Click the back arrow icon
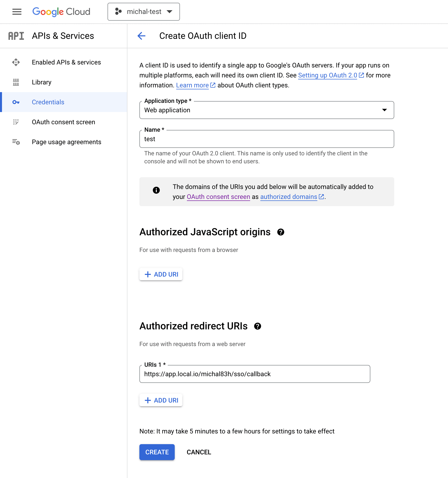Image resolution: width=448 pixels, height=478 pixels. (x=141, y=36)
